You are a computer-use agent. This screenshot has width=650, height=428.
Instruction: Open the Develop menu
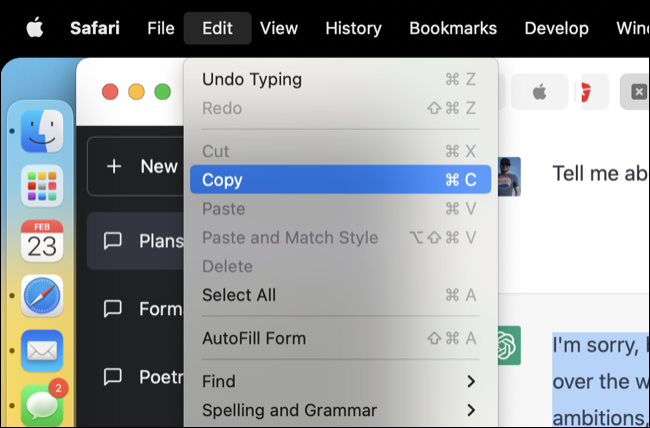(556, 28)
